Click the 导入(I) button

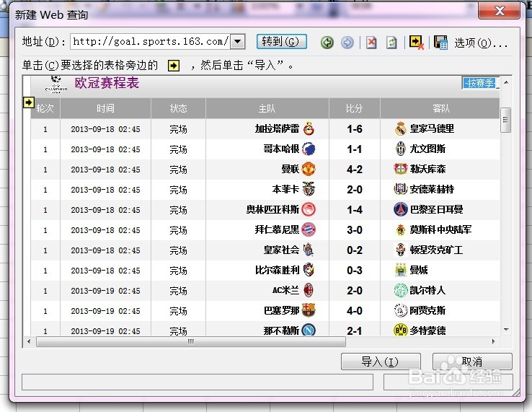coord(381,361)
